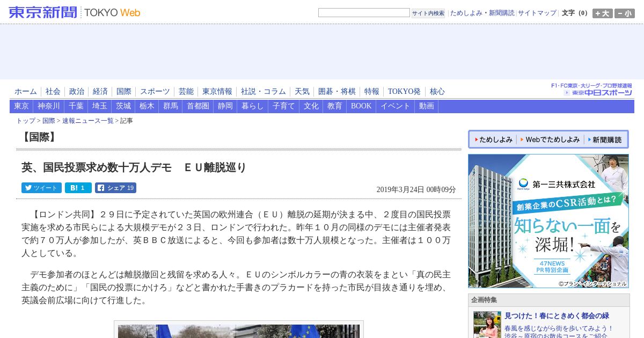
Task: Select 東京 in the regional bar
Action: (21, 106)
